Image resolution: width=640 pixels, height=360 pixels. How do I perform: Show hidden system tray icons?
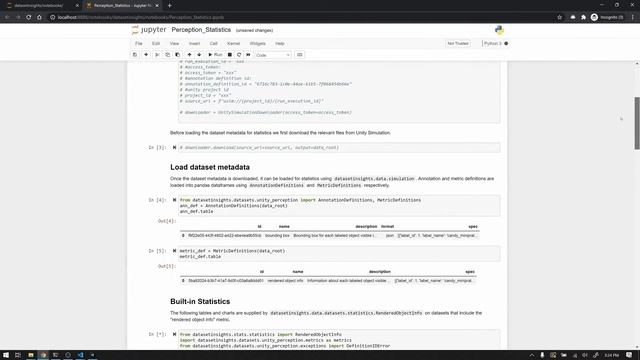pos(531,355)
